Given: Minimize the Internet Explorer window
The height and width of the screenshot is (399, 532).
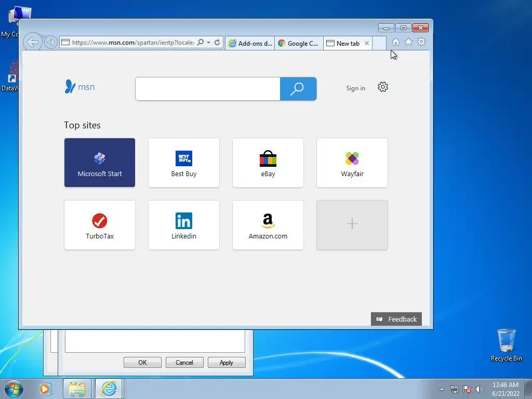Looking at the screenshot, I should coord(386,28).
